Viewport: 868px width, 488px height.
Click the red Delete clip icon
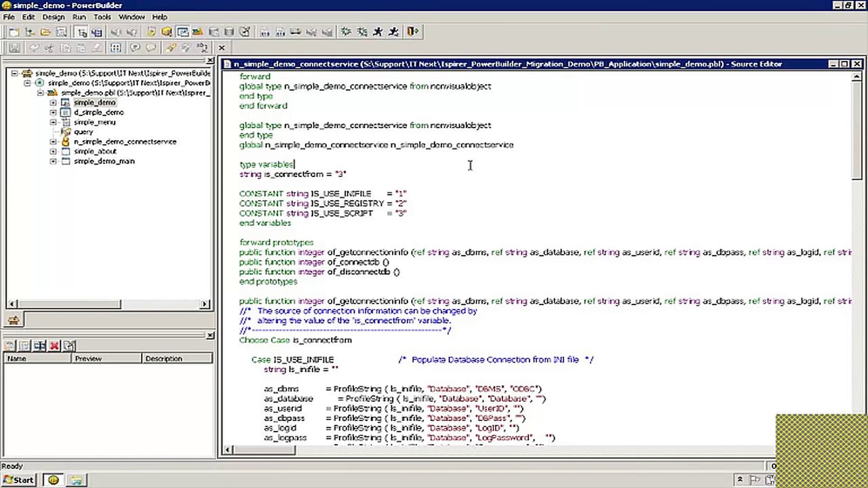click(x=54, y=346)
